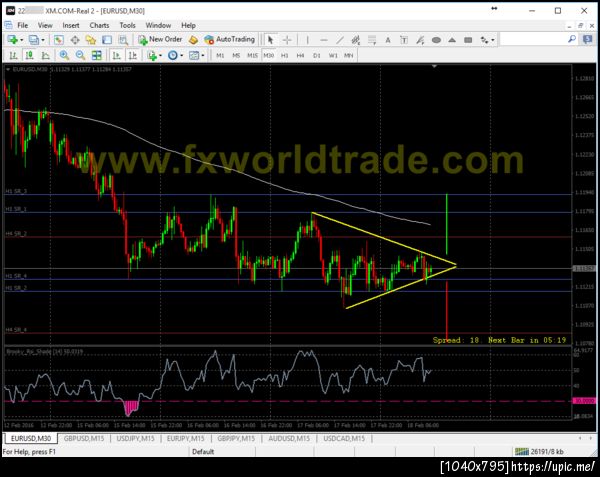
Task: Expand the Profiles dropdown arrow
Action: tap(43, 40)
